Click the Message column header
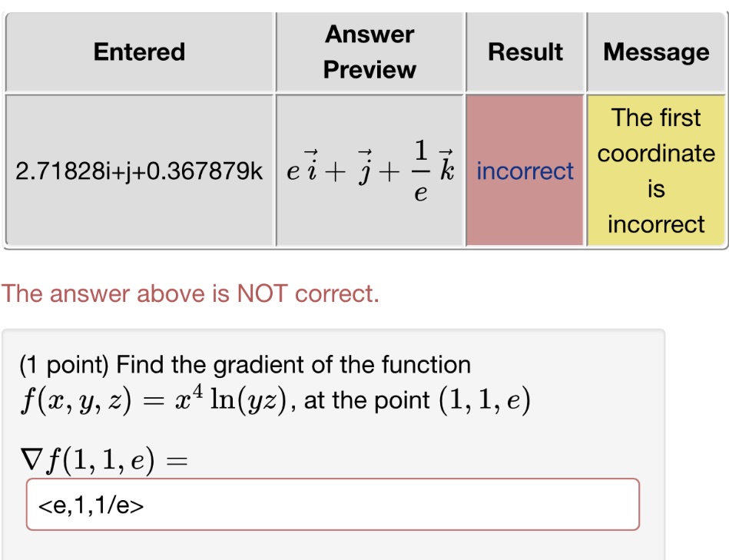The image size is (729, 560). 657,51
